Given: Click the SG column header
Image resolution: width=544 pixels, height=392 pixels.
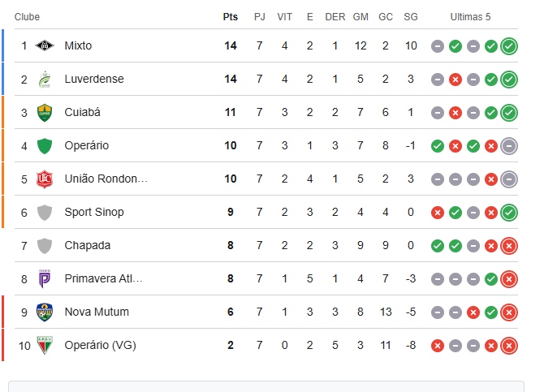Looking at the screenshot, I should pos(411,17).
